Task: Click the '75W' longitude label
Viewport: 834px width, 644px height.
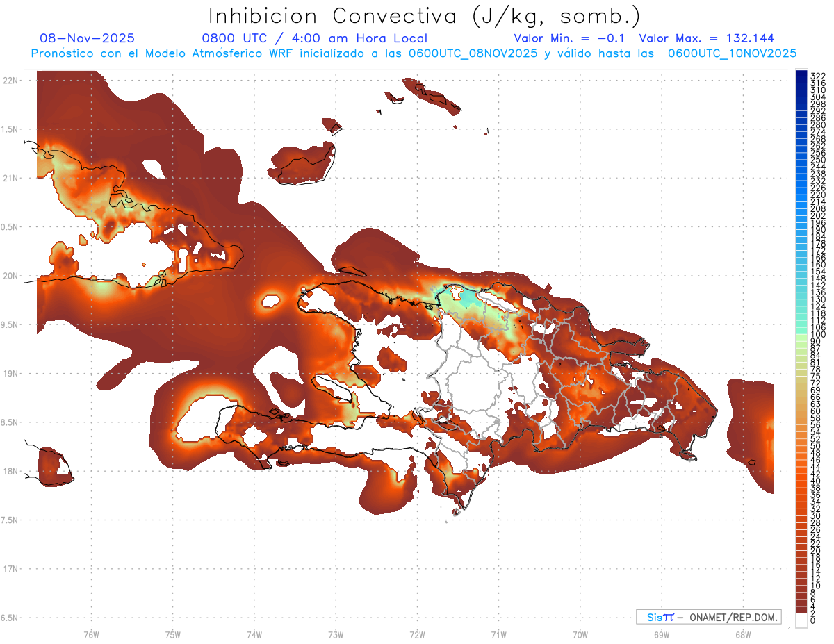Action: coord(172,634)
